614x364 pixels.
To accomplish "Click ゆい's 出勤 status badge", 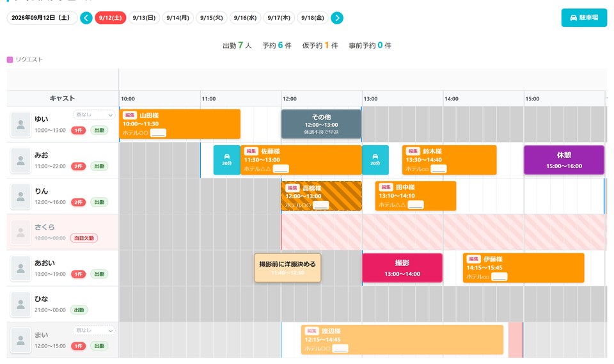I will tap(99, 131).
